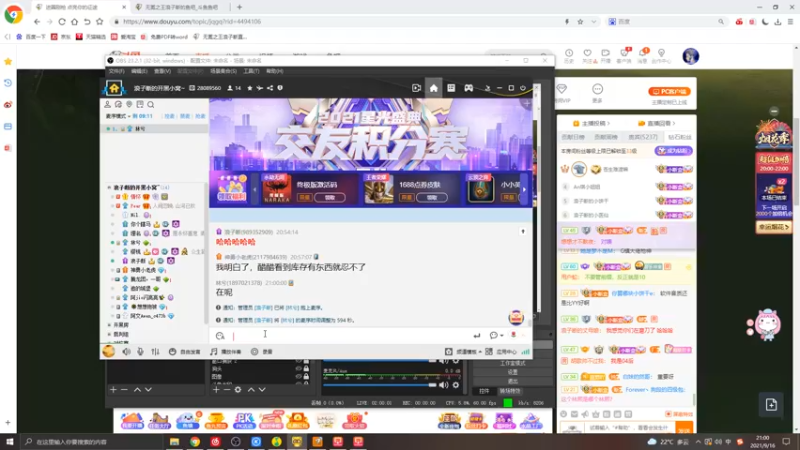
Task: Claim the 1688 coupon skin reward
Action: (x=432, y=197)
